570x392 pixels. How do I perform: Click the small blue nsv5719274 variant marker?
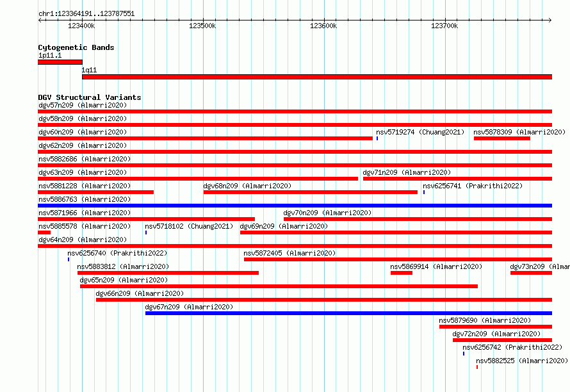click(x=377, y=138)
